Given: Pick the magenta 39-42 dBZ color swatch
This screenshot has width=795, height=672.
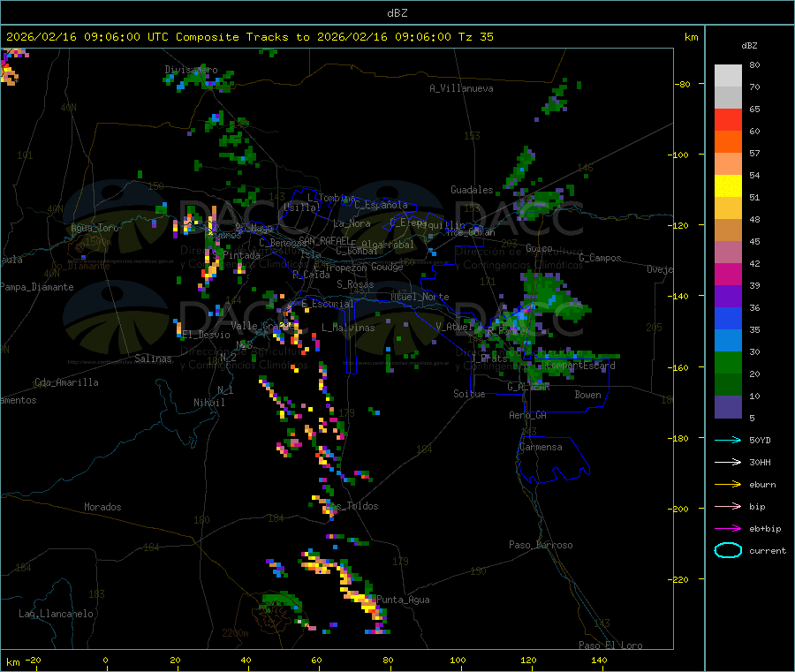Looking at the screenshot, I should (x=728, y=274).
